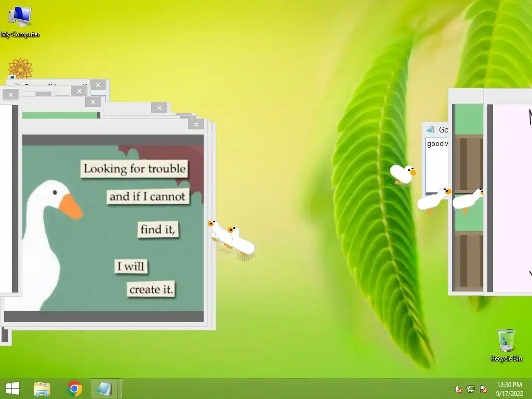Screen dimensions: 532x399
Task: Click the goose notepad window's title bar icon
Action: point(431,129)
